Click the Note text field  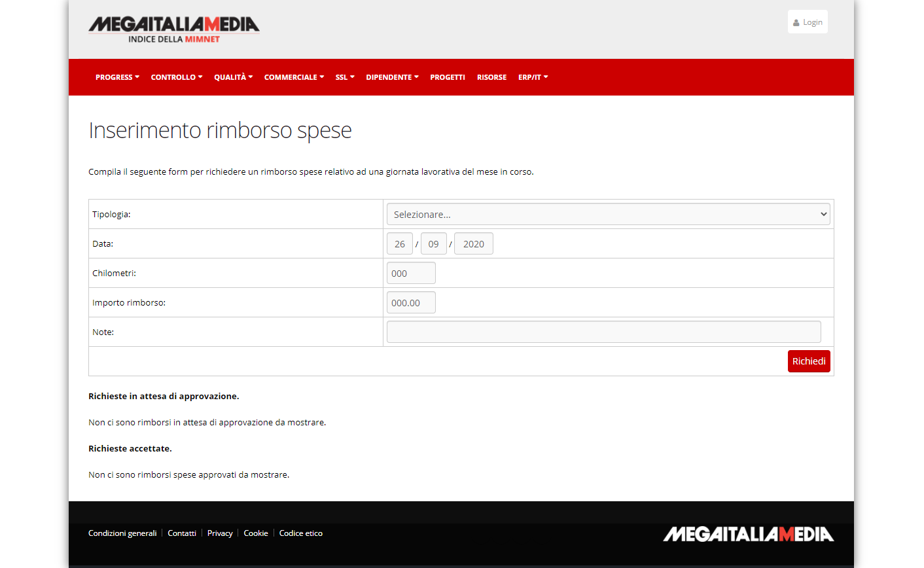point(604,332)
